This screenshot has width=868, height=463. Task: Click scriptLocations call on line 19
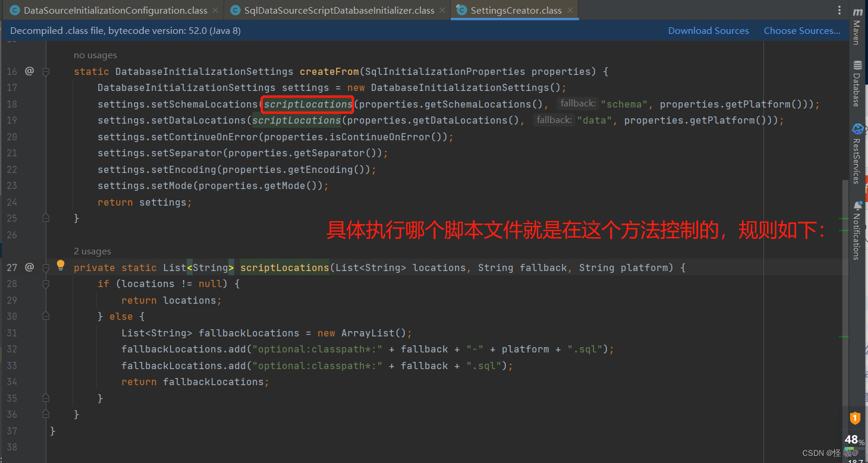[x=296, y=121]
